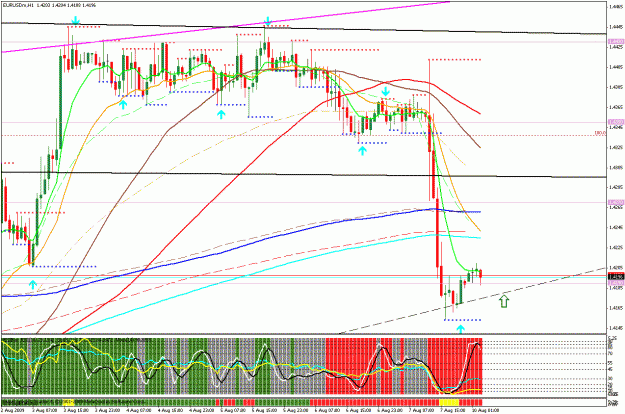This screenshot has width=625, height=414.
Task: Select the cyan up arrow below the 2 Aug 2009 low
Action: [x=33, y=284]
